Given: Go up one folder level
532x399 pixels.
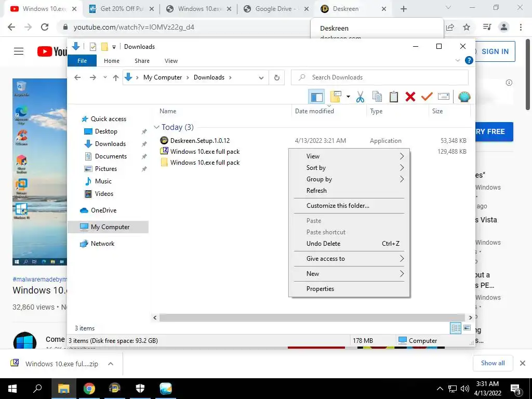Looking at the screenshot, I should pyautogui.click(x=116, y=78).
